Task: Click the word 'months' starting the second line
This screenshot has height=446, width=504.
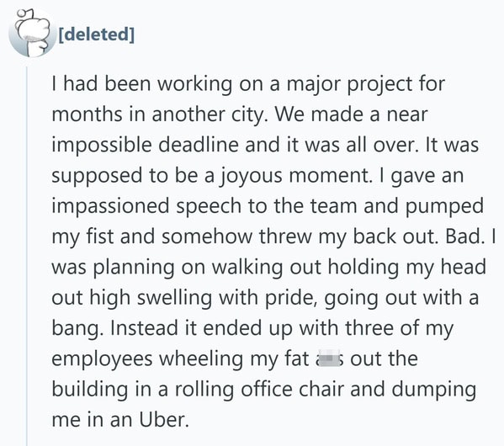Action: coord(87,114)
